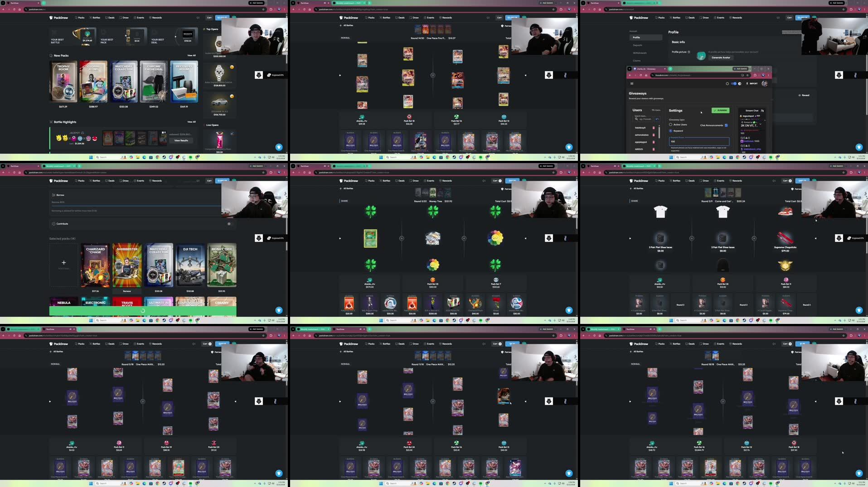Image resolution: width=868 pixels, height=487 pixels.
Task: Click the Reveal button on the Profile page
Action: pos(804,95)
